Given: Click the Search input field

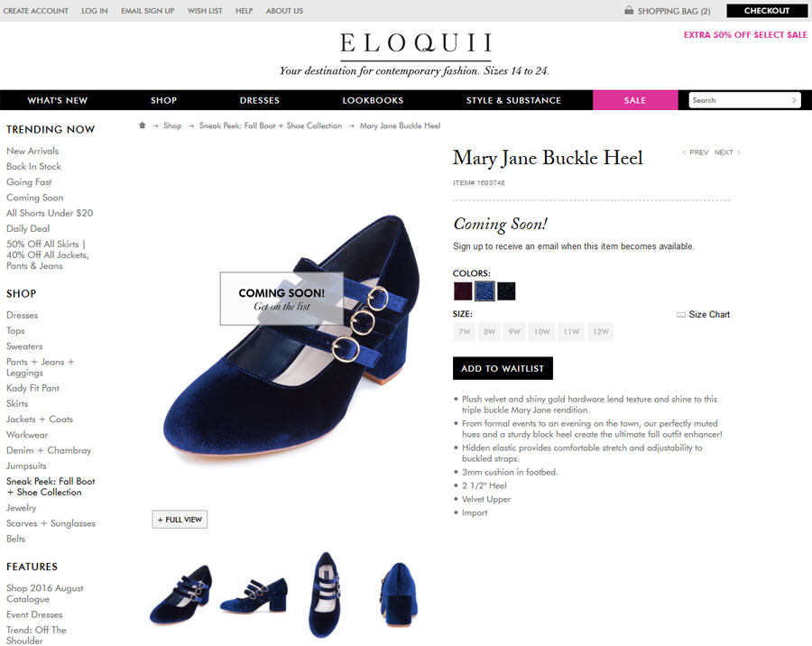Looking at the screenshot, I should point(740,100).
